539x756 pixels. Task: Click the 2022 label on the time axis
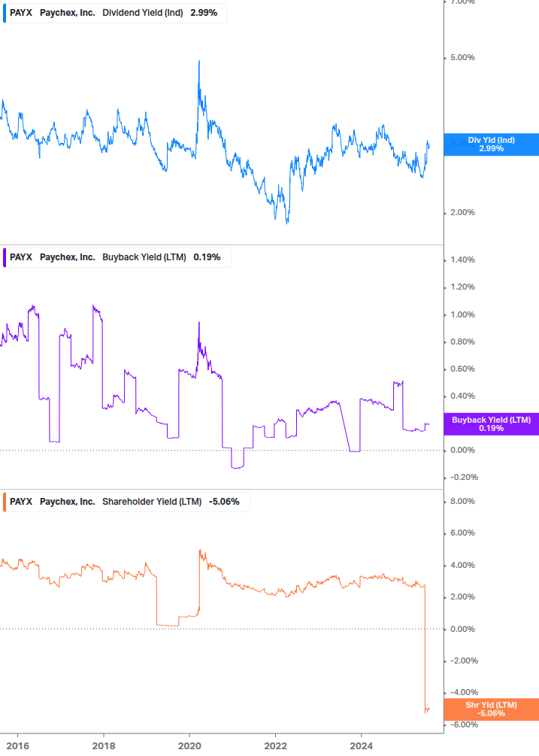(x=276, y=746)
